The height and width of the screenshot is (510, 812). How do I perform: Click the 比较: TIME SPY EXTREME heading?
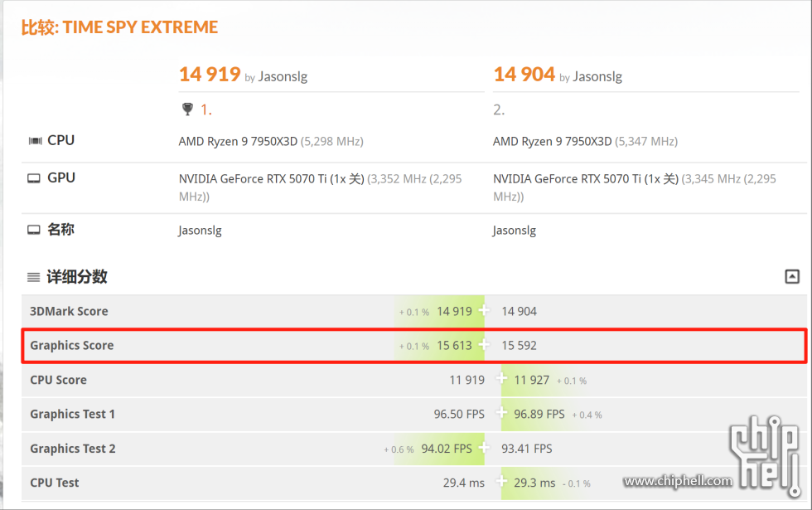119,27
